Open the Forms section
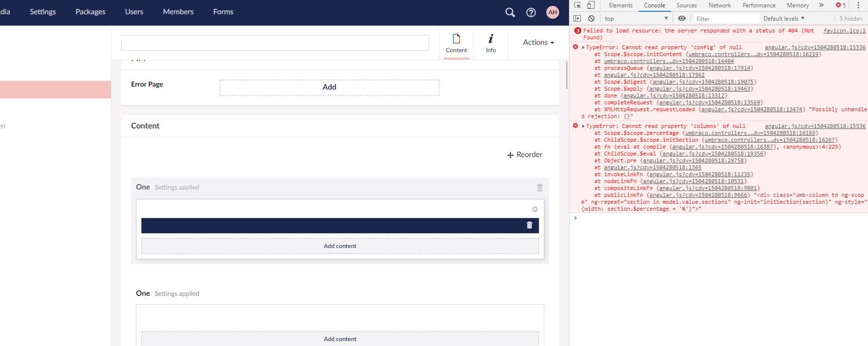The image size is (868, 346). (223, 12)
